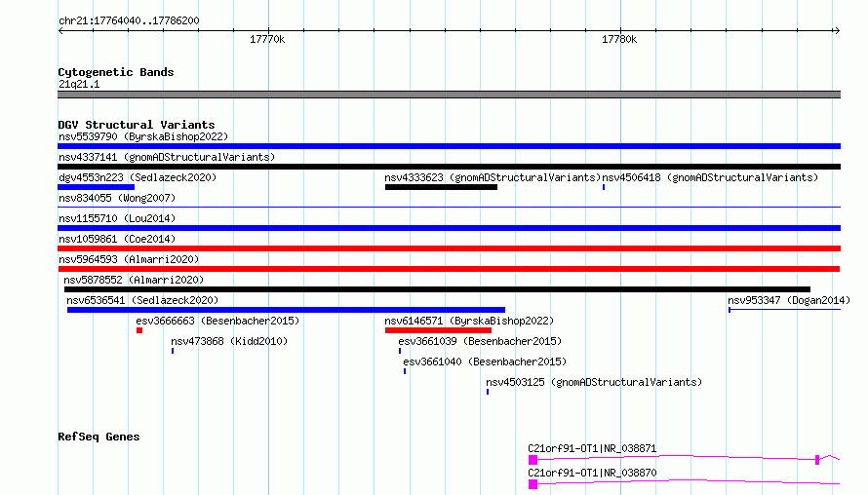Open the dgv4553n223 (Sedlazeck2020) label

[138, 177]
